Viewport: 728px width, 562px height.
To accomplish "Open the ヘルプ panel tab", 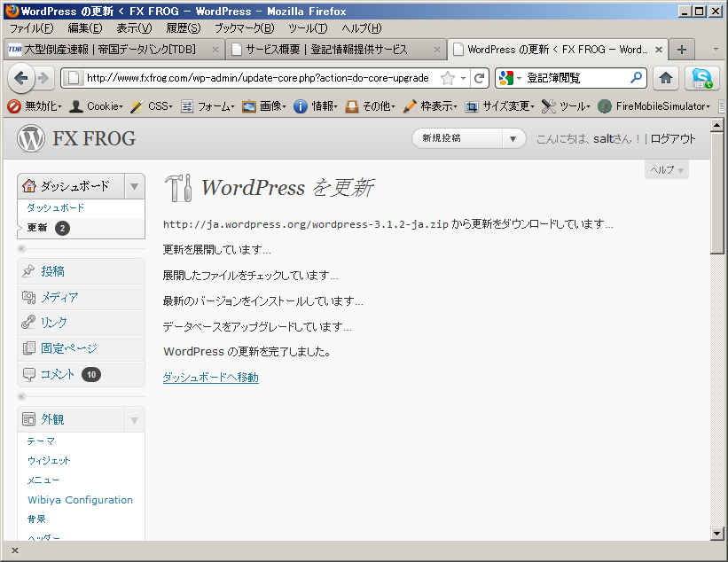I will 666,169.
